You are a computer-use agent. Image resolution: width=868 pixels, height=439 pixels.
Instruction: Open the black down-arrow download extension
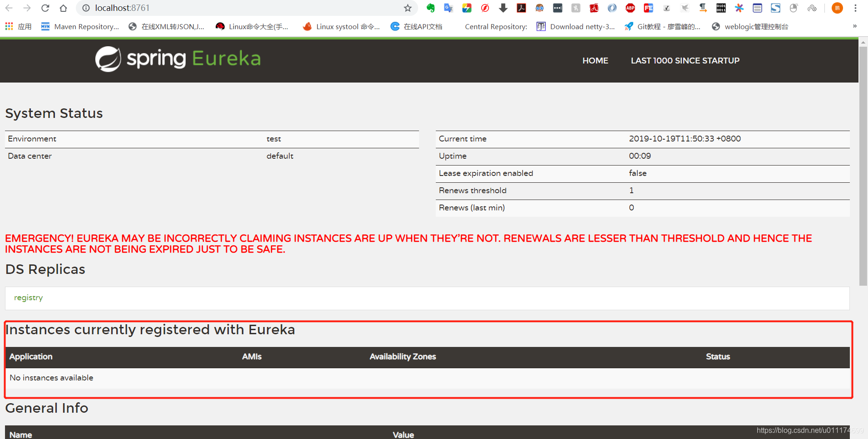pos(503,8)
